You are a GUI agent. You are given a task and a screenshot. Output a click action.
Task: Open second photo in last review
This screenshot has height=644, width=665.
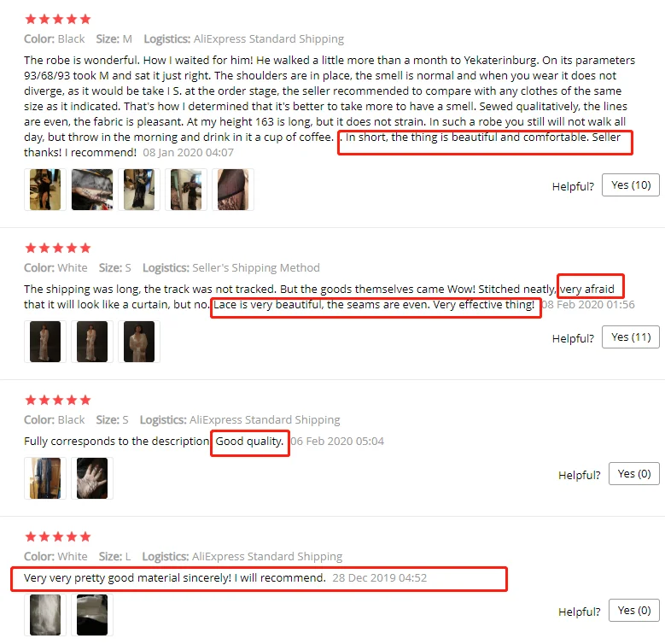92,615
